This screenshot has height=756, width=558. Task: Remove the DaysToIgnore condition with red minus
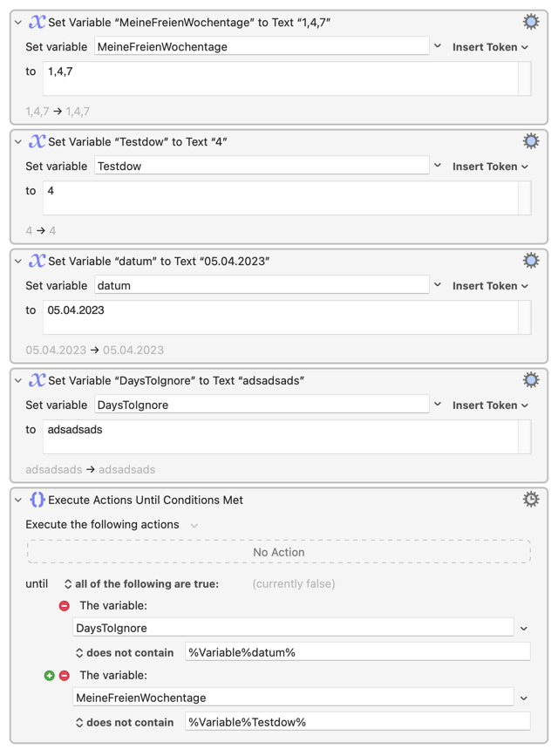[x=65, y=606]
